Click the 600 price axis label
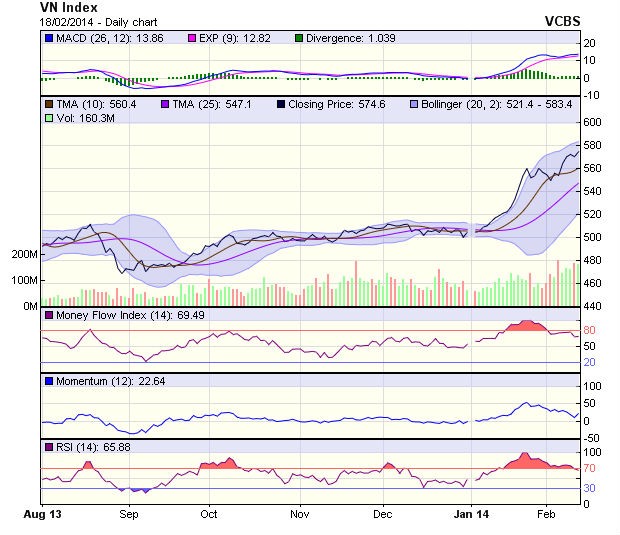The image size is (620, 535). (594, 122)
